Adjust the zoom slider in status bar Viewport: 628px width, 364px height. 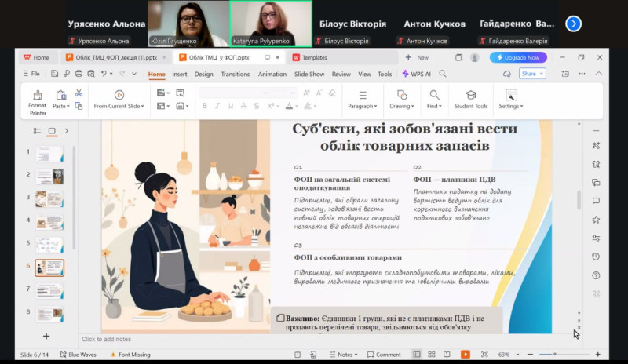[x=555, y=355]
